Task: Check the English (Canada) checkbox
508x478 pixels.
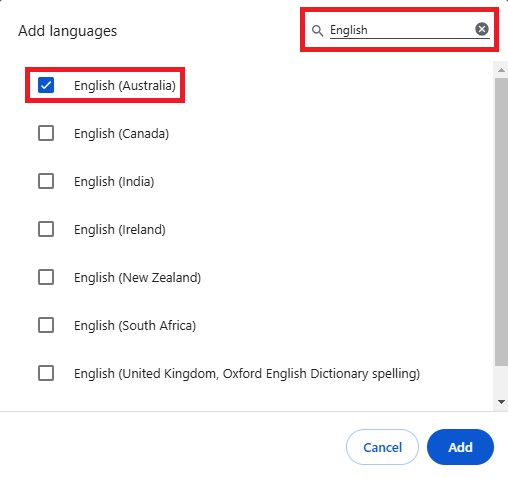Action: pos(46,133)
